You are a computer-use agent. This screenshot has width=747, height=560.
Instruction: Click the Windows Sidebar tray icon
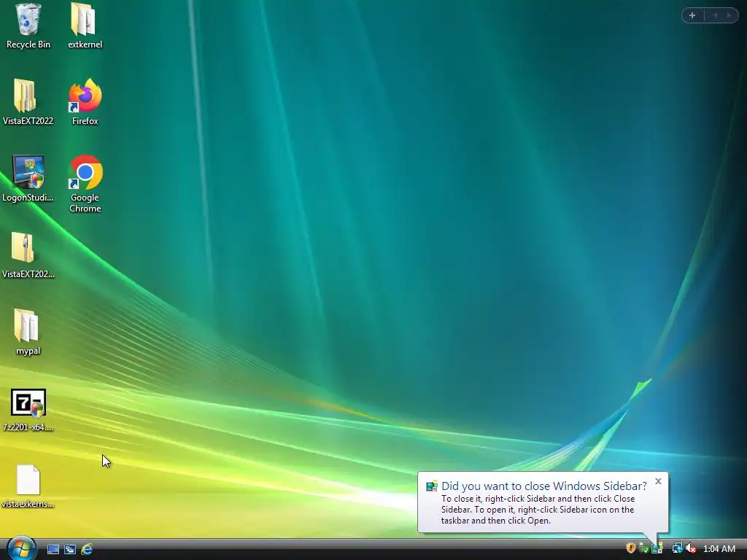[x=657, y=548]
